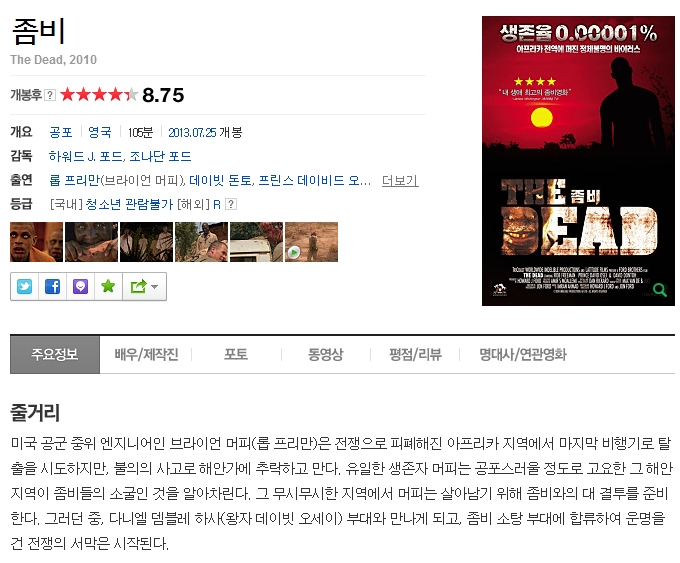
Task: Click the help icon beside R rating
Action: click(231, 204)
